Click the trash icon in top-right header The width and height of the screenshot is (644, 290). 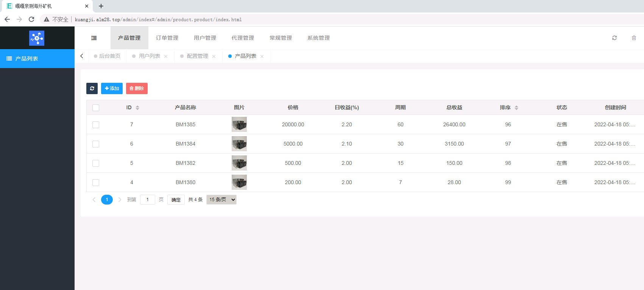pos(634,38)
